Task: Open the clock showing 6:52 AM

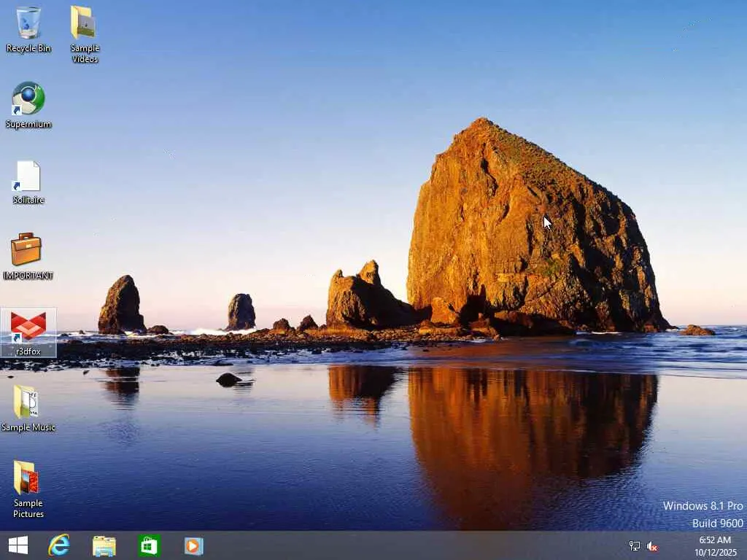Action: point(715,540)
